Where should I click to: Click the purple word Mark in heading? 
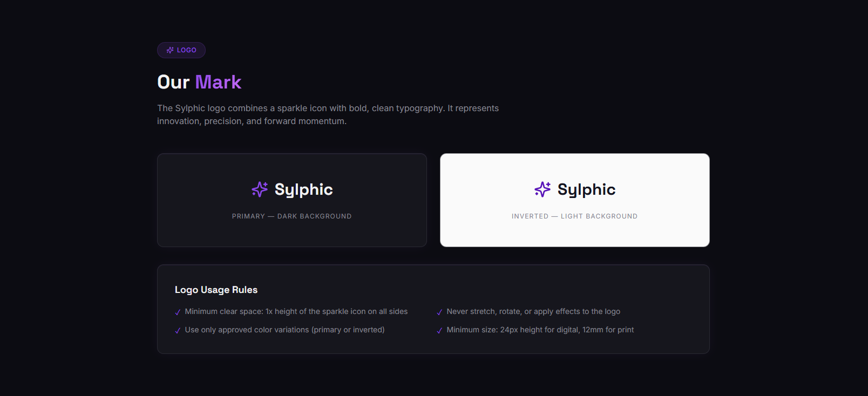218,82
